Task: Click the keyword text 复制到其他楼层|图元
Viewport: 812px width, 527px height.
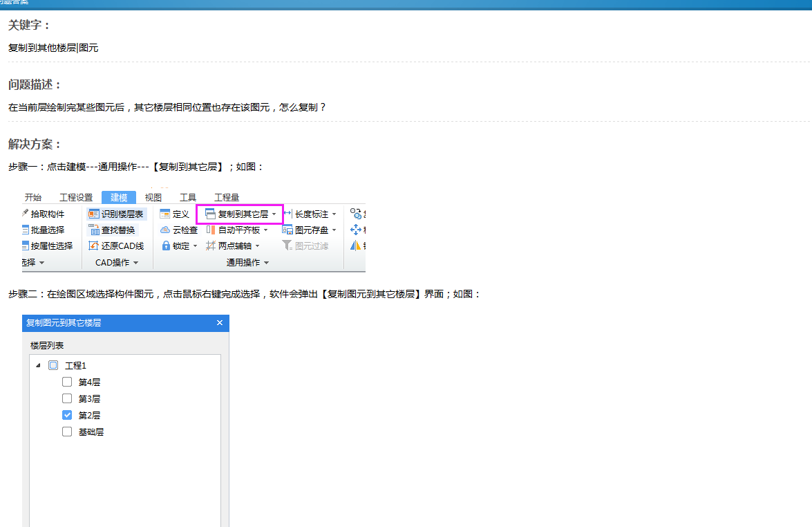Action: [x=53, y=48]
